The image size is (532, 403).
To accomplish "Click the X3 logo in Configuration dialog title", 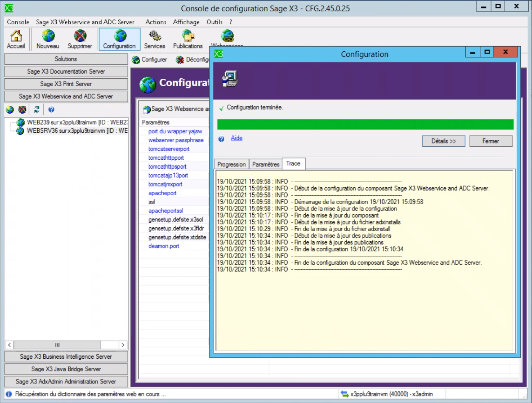I will pyautogui.click(x=219, y=54).
